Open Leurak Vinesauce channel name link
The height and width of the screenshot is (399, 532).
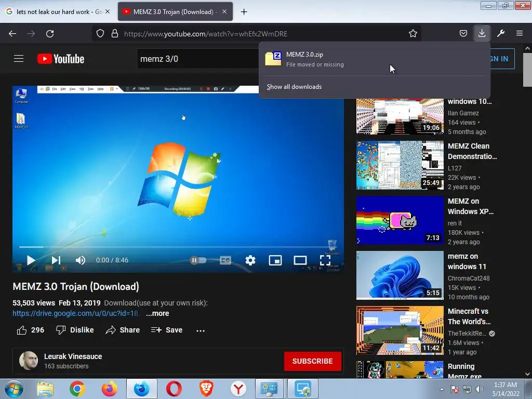coord(73,356)
